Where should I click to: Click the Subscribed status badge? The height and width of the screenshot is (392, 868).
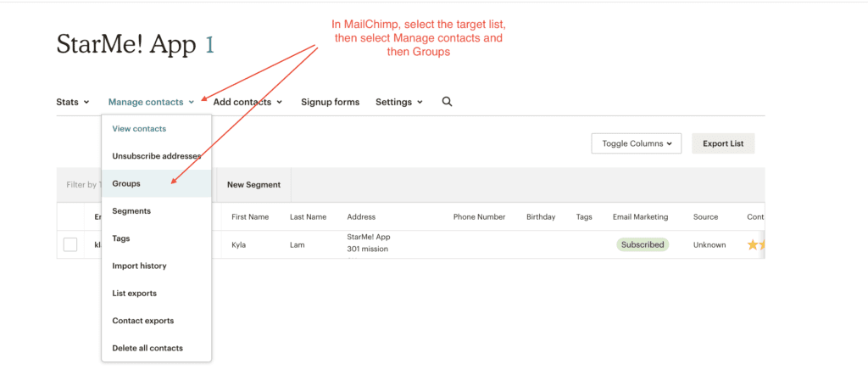point(643,244)
